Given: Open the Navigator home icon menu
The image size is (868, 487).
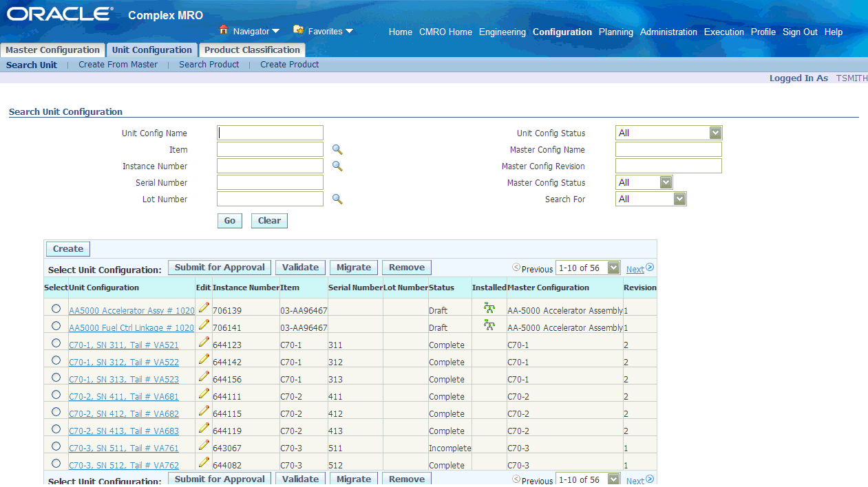Looking at the screenshot, I should [x=223, y=30].
